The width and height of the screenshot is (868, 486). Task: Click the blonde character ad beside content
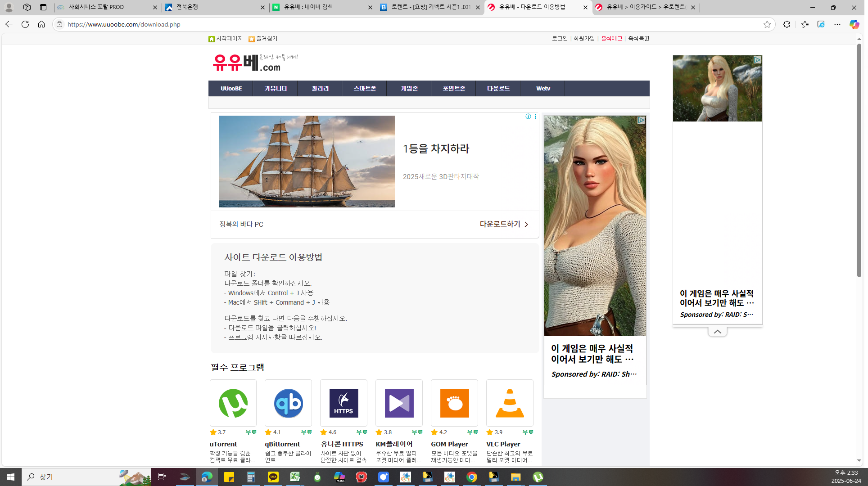(x=595, y=225)
